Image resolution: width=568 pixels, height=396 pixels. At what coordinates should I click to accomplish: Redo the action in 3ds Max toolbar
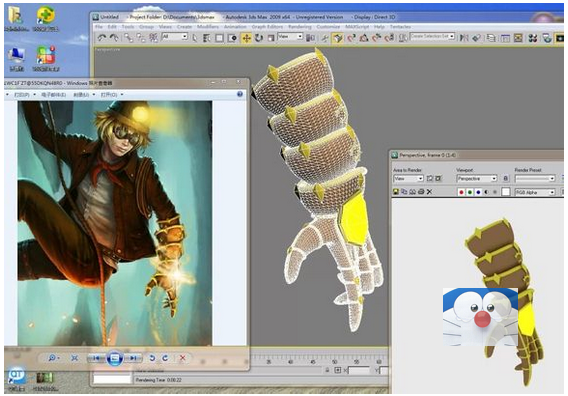[114, 37]
